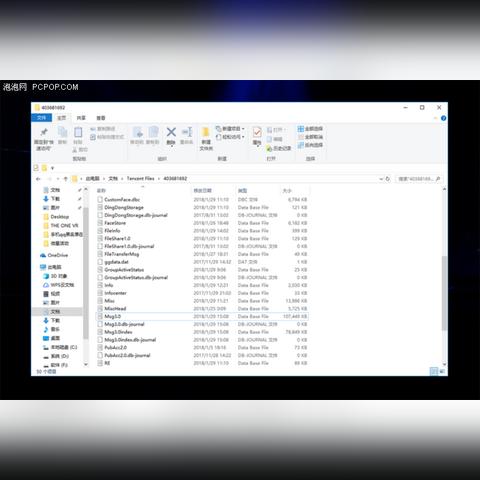Open the blue File tab in ribbon
The height and width of the screenshot is (480, 480).
(x=41, y=118)
